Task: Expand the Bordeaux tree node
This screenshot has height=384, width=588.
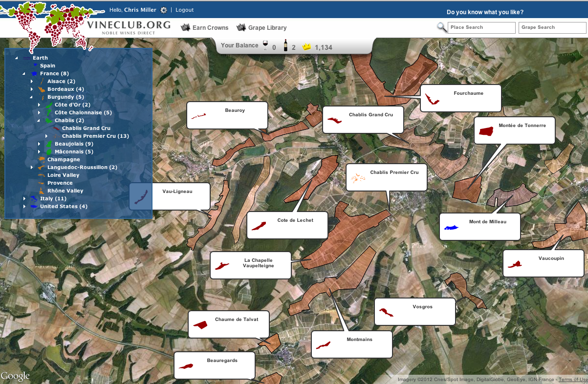Action: pyautogui.click(x=32, y=89)
